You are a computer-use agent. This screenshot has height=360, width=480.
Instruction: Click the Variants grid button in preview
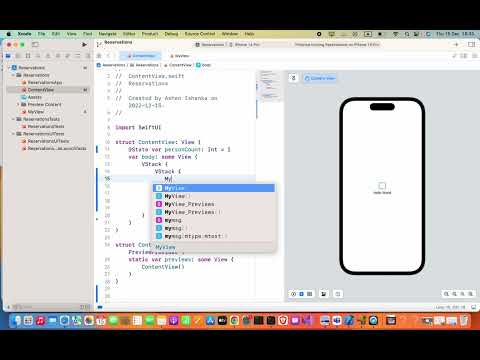click(x=310, y=294)
